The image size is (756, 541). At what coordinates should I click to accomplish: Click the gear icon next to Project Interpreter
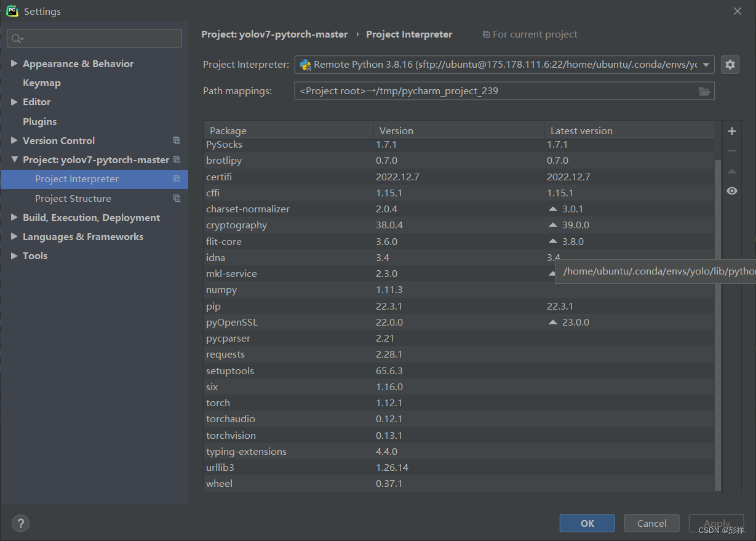(730, 64)
